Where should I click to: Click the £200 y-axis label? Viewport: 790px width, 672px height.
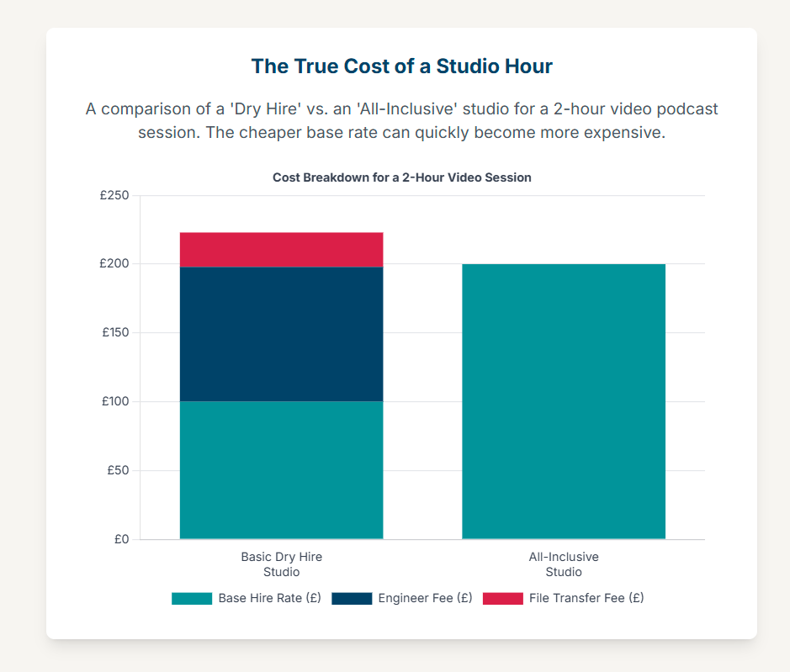click(114, 263)
